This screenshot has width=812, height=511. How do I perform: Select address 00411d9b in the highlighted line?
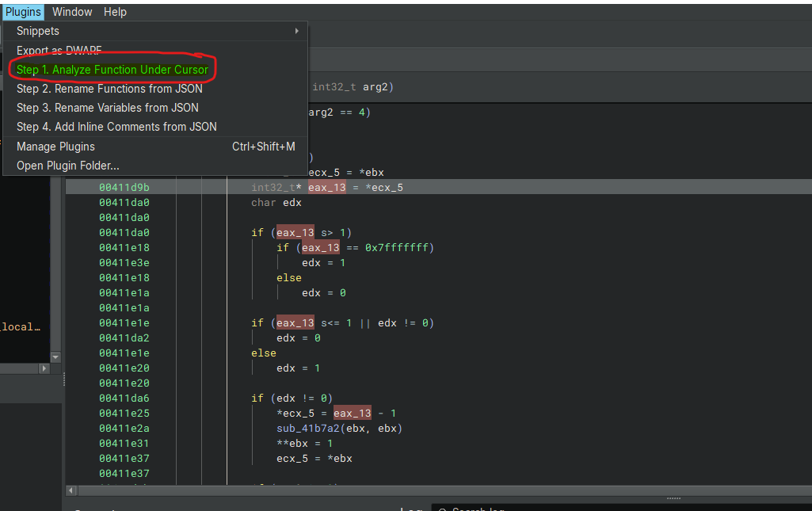tap(124, 188)
